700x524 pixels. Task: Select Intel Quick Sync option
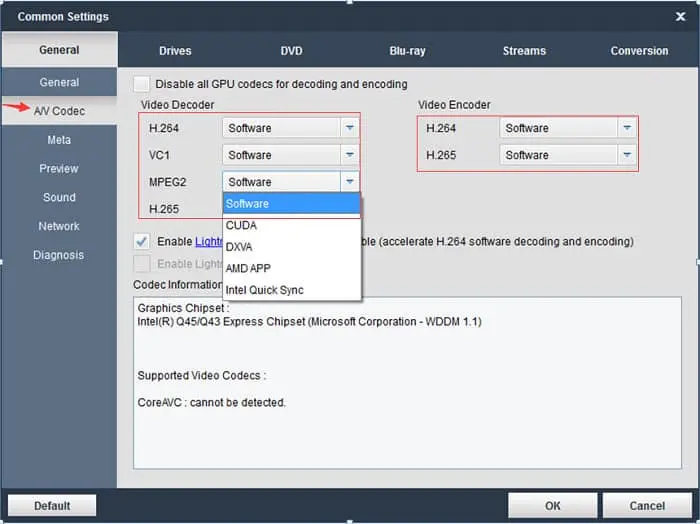click(x=264, y=290)
